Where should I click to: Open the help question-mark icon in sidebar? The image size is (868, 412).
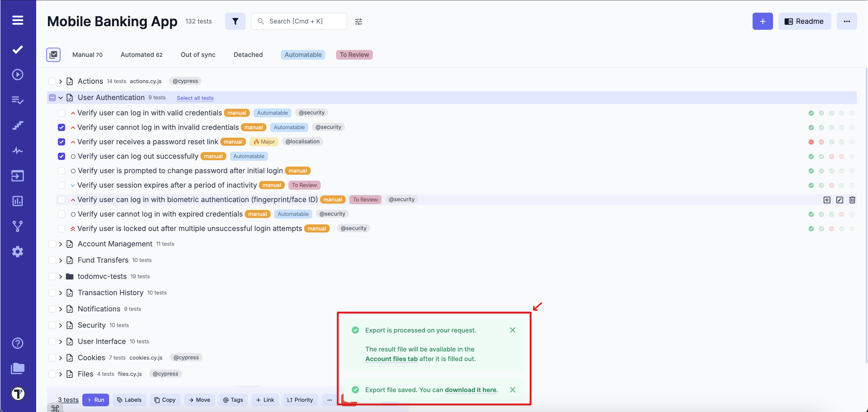(17, 343)
